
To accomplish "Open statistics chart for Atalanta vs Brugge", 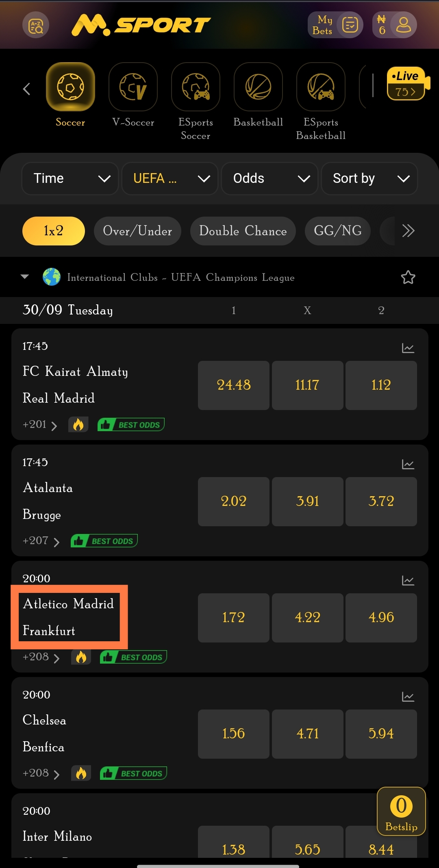I will 408,464.
